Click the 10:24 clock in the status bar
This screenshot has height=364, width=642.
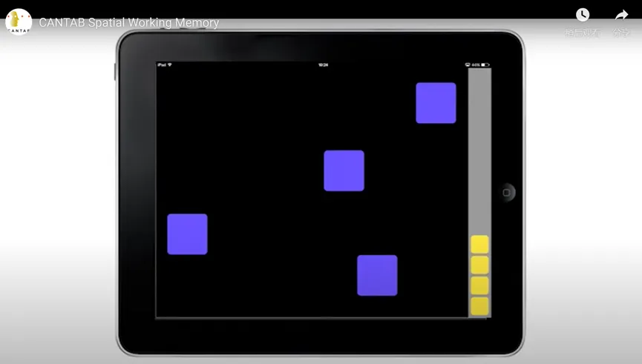pyautogui.click(x=323, y=65)
